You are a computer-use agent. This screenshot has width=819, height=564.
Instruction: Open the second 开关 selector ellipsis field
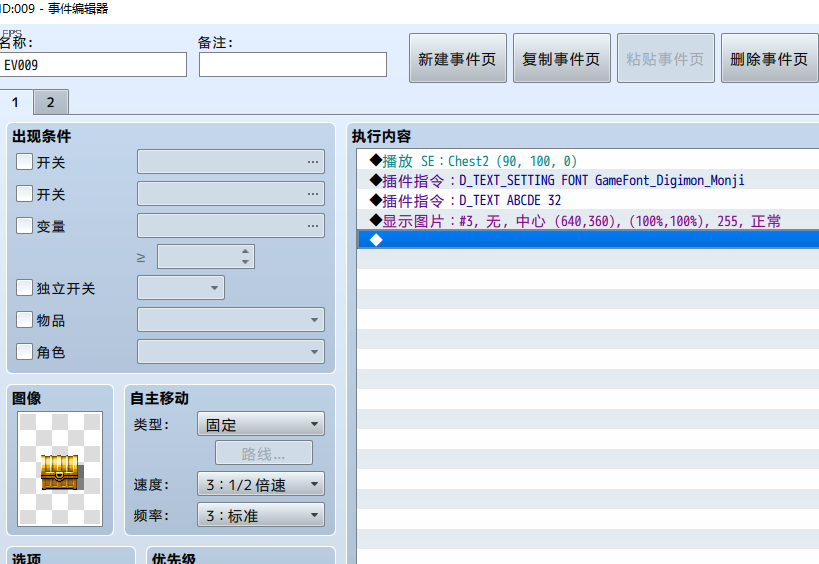click(x=231, y=193)
